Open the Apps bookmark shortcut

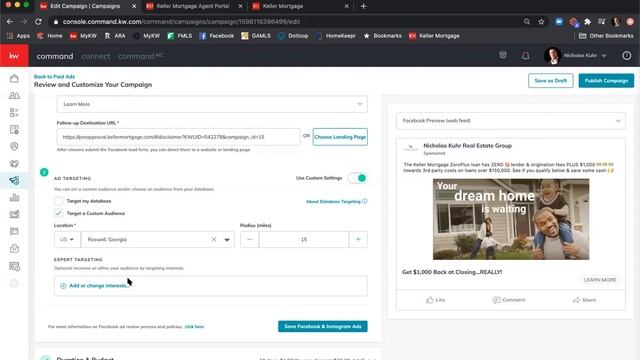pyautogui.click(x=18, y=36)
